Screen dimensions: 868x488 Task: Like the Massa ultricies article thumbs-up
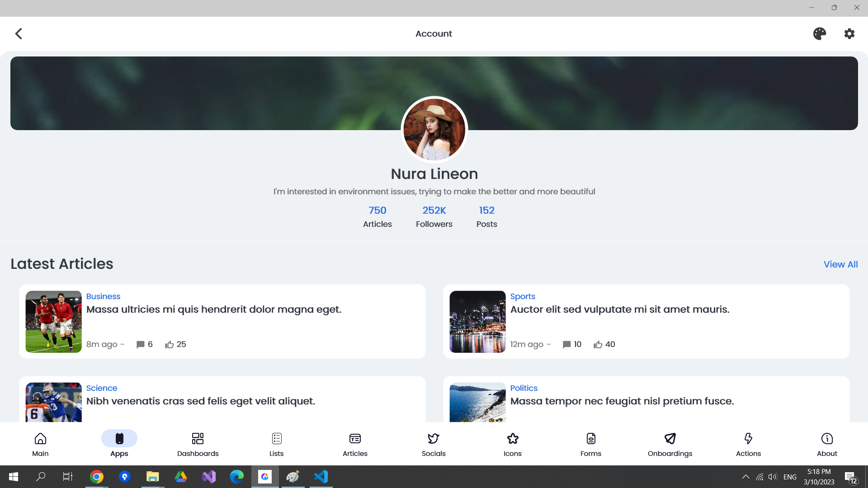click(170, 344)
